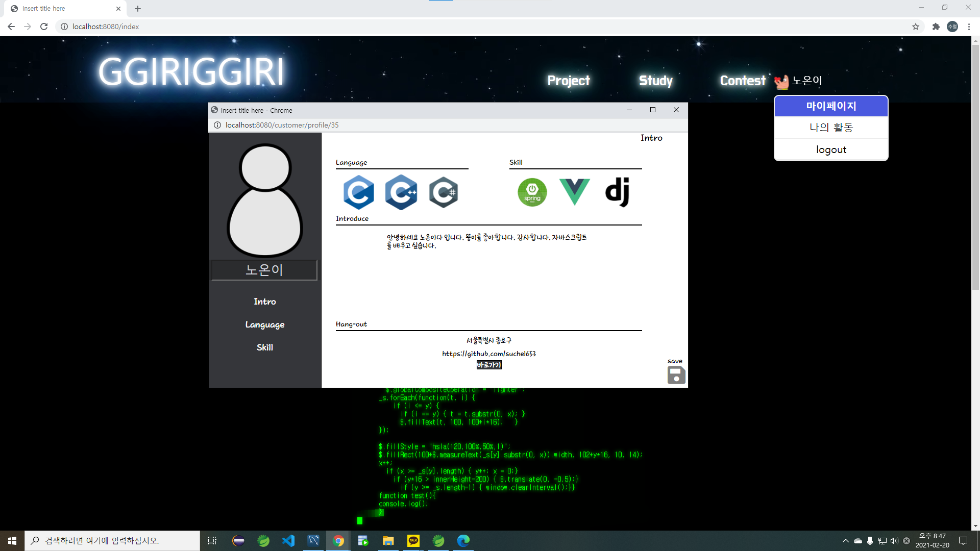Select 나의 활동 from user dropdown
The height and width of the screenshot is (551, 980).
click(x=831, y=128)
